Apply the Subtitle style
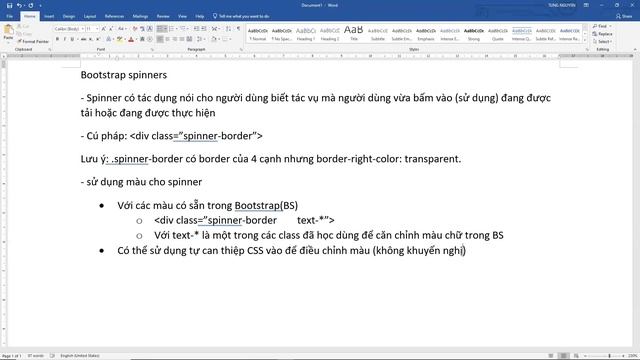640x360 pixels. coord(378,34)
